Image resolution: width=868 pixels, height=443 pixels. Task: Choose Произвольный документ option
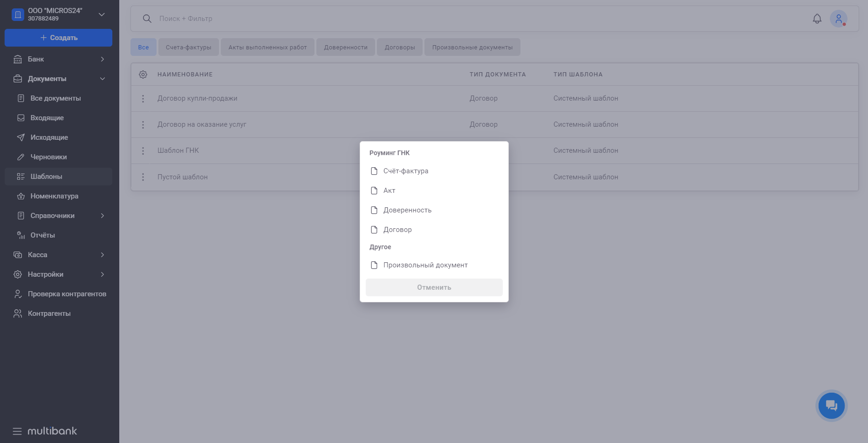(x=425, y=265)
